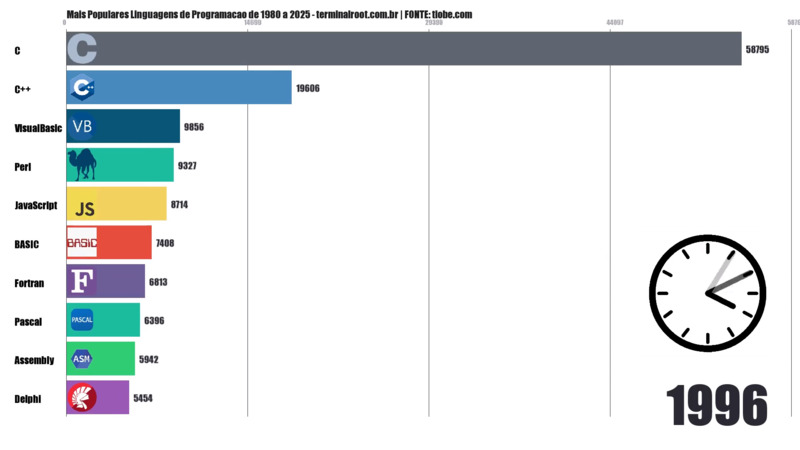Click the value 9327
The height and width of the screenshot is (450, 800).
[x=187, y=166]
